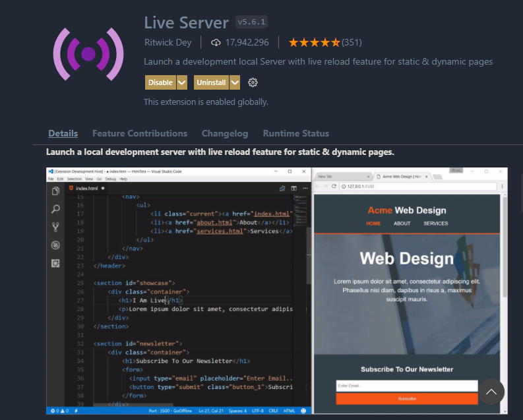Image resolution: width=523 pixels, height=420 pixels.
Task: Click the v5.6.1 version badge
Action: [x=251, y=22]
